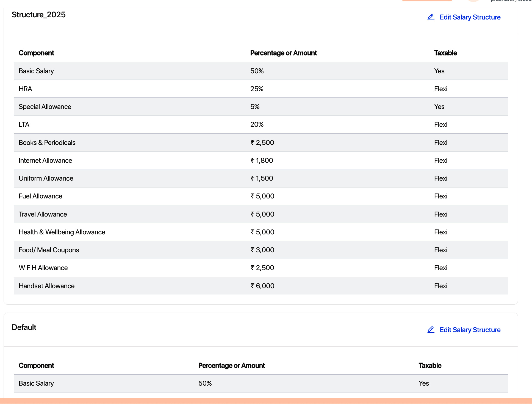This screenshot has width=532, height=404.
Task: Click the Special Allowance row
Action: (45, 107)
